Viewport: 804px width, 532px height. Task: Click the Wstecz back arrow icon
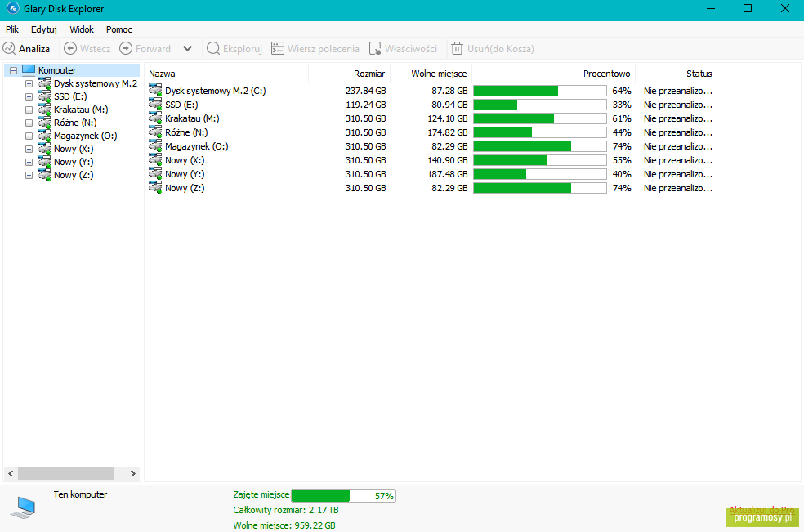[x=70, y=49]
